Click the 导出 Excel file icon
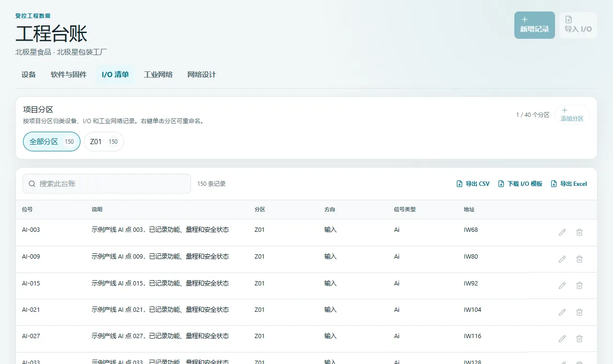This screenshot has height=364, width=613. (x=554, y=184)
